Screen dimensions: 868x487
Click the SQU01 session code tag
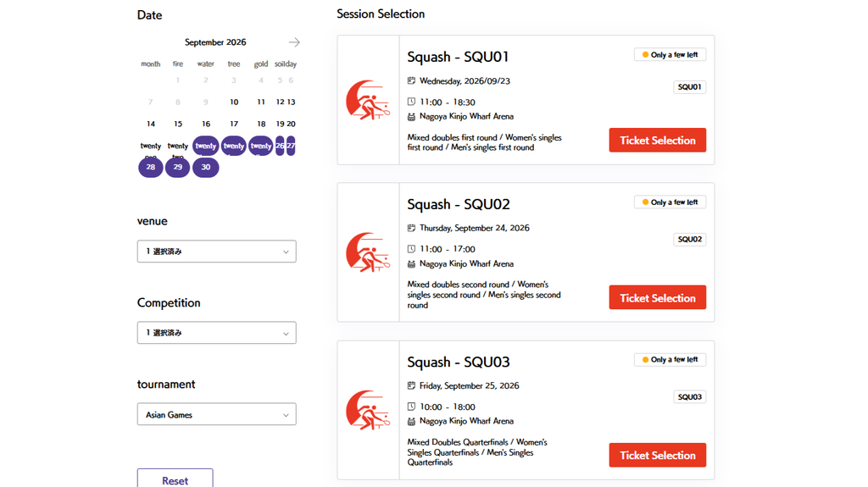[x=690, y=87]
